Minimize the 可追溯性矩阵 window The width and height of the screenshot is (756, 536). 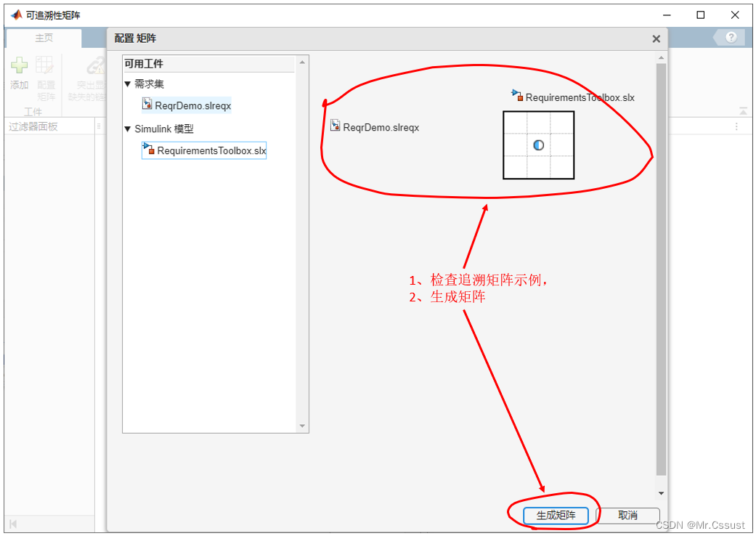tap(667, 15)
